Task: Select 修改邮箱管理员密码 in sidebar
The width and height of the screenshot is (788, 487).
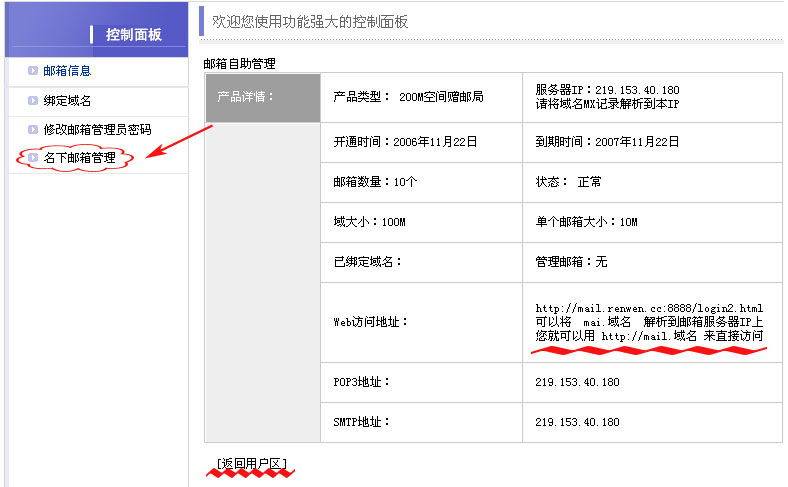Action: point(97,130)
